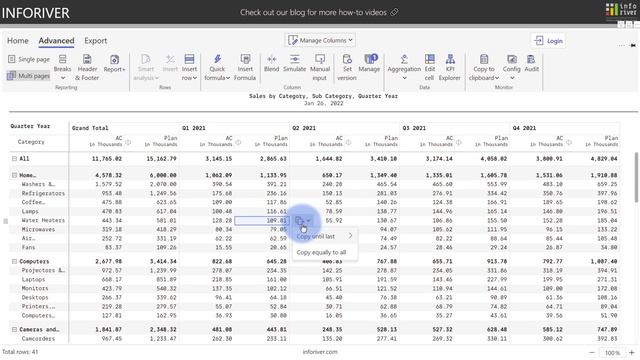
Task: Choose Copy equally to all
Action: click(x=324, y=252)
